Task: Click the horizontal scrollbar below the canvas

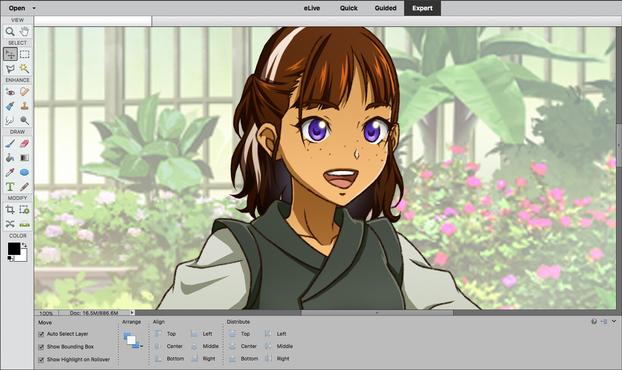Action: pos(377,312)
